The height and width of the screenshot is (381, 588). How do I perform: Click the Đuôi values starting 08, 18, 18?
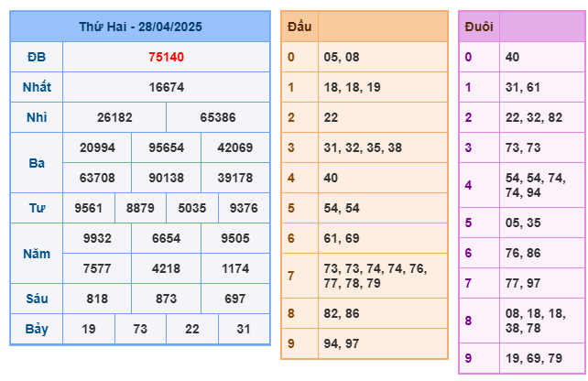[x=536, y=321]
